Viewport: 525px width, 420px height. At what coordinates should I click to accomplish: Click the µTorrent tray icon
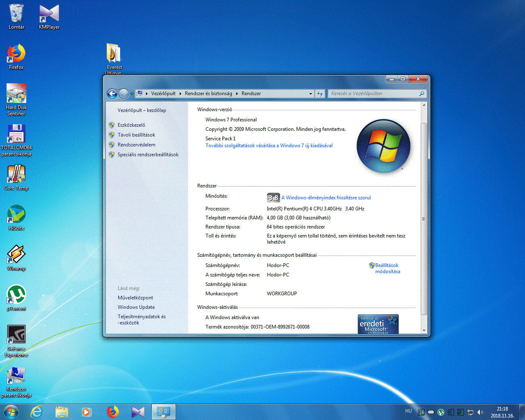point(441,412)
